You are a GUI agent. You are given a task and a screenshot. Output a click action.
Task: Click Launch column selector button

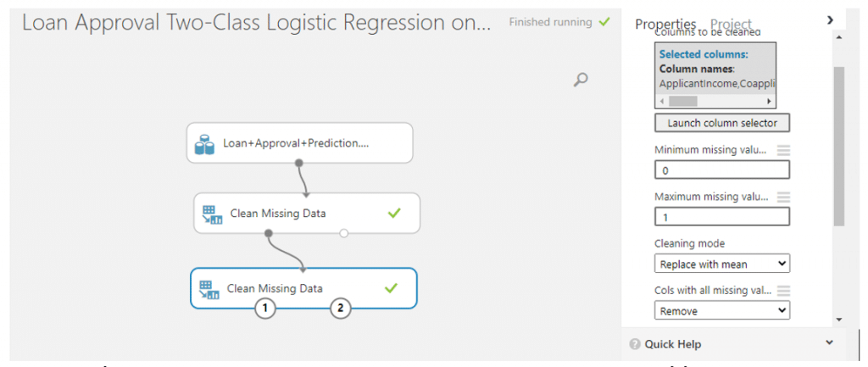coord(722,123)
